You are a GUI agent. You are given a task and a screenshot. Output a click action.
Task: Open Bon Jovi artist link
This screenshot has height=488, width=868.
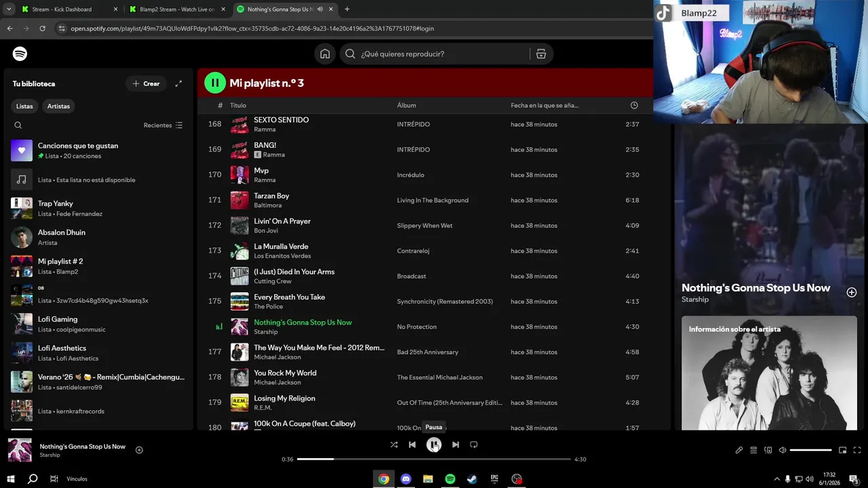point(266,230)
